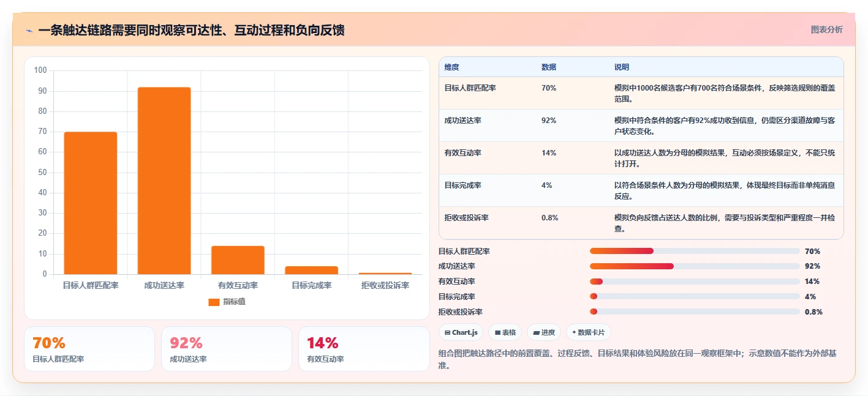Click the 4% value in the table
This screenshot has height=396, width=868.
coord(547,185)
